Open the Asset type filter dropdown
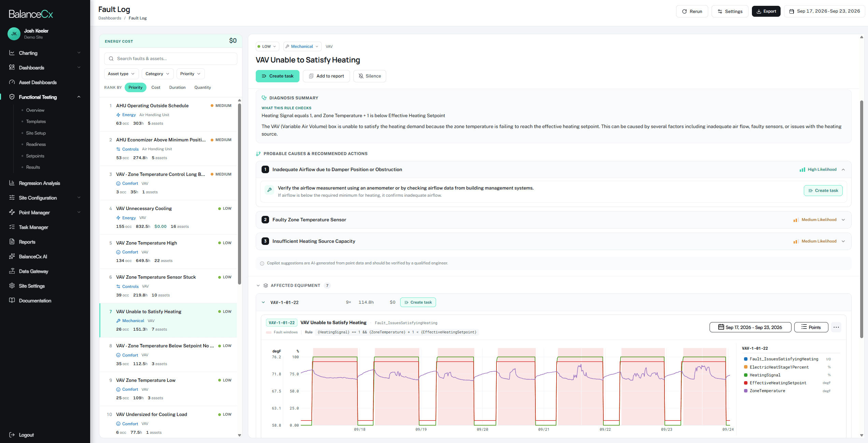 (121, 74)
